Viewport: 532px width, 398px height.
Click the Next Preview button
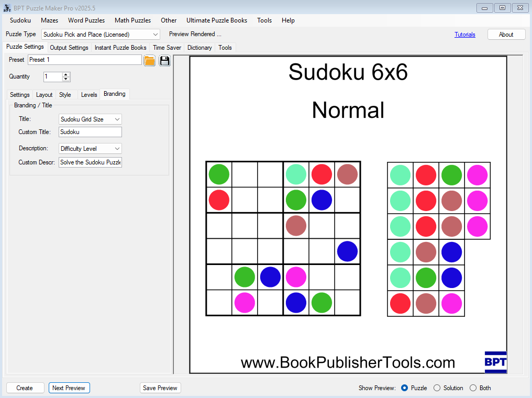pyautogui.click(x=69, y=388)
